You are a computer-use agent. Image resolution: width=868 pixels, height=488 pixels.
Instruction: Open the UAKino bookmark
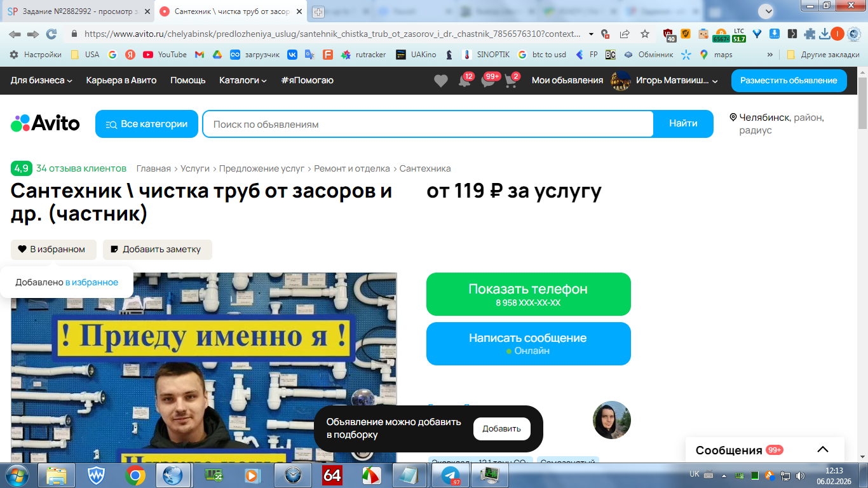(x=416, y=55)
